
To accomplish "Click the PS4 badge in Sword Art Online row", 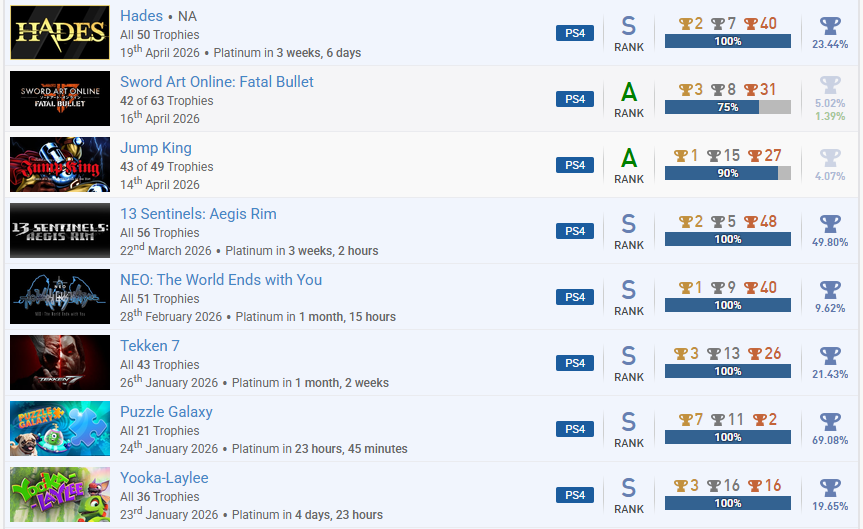I will [575, 99].
